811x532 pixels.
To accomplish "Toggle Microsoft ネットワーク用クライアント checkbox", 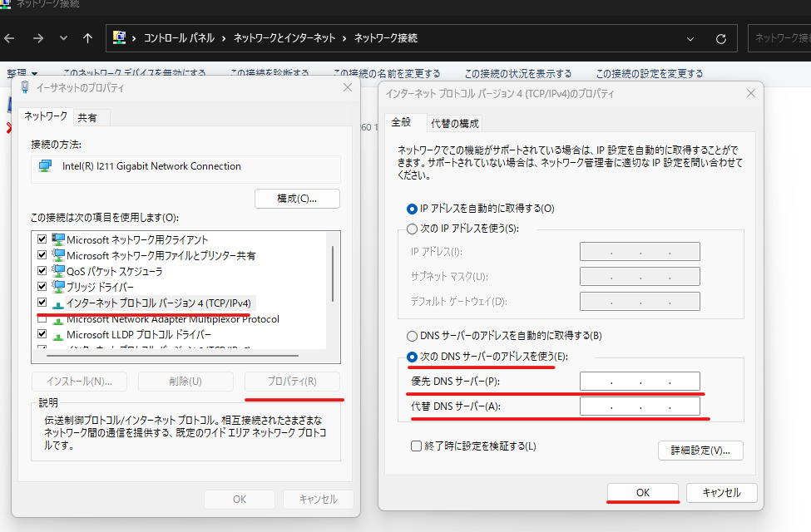I will click(42, 239).
